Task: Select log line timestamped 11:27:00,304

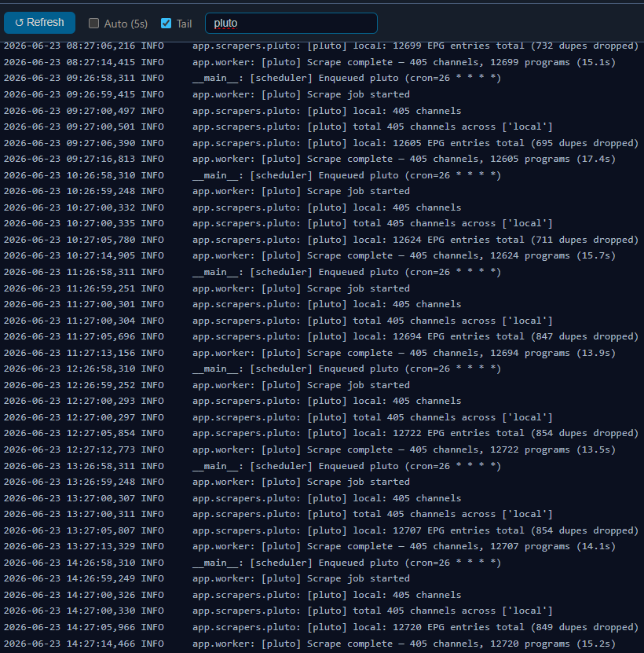Action: pyautogui.click(x=278, y=321)
